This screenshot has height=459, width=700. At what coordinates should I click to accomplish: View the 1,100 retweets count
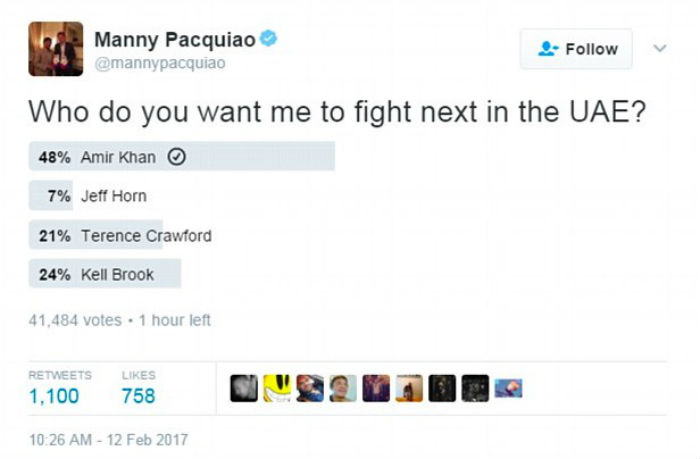pyautogui.click(x=54, y=396)
